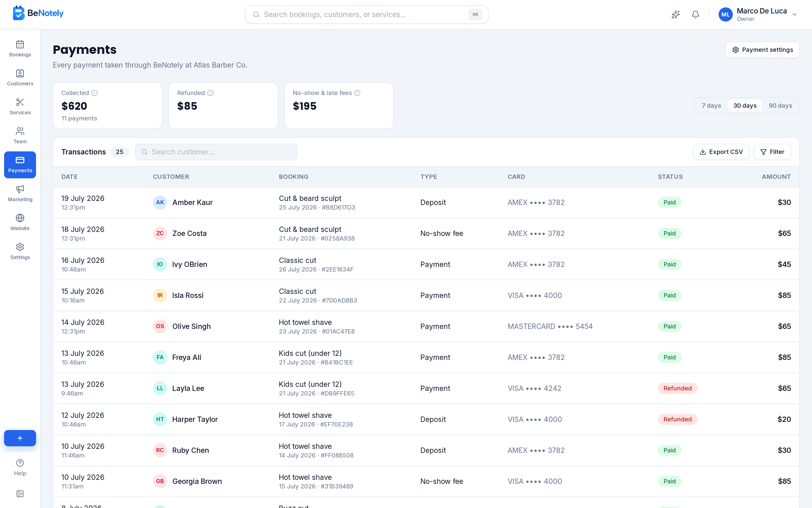Click Refunded status on Harper Taylor row
Image resolution: width=812 pixels, height=508 pixels.
tap(678, 419)
